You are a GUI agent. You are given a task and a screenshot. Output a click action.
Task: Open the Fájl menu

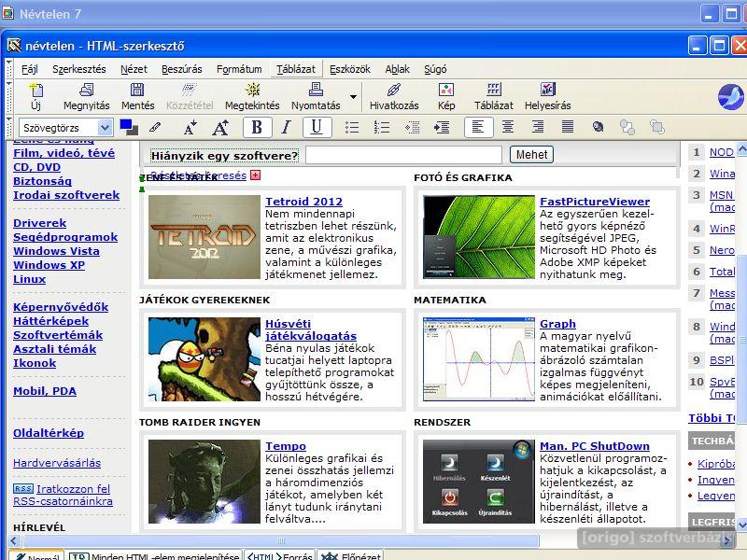30,69
